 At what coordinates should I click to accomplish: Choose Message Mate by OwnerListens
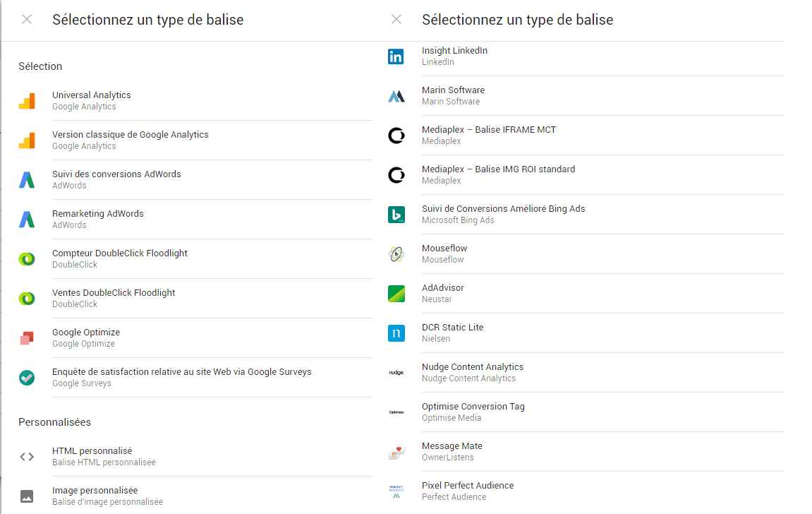[x=586, y=452]
